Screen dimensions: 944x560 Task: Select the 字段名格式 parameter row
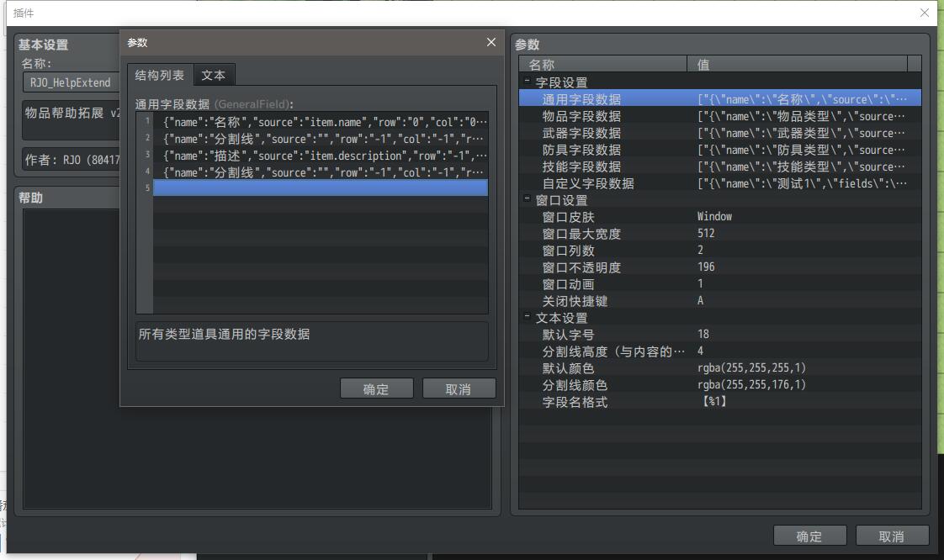[x=720, y=402]
